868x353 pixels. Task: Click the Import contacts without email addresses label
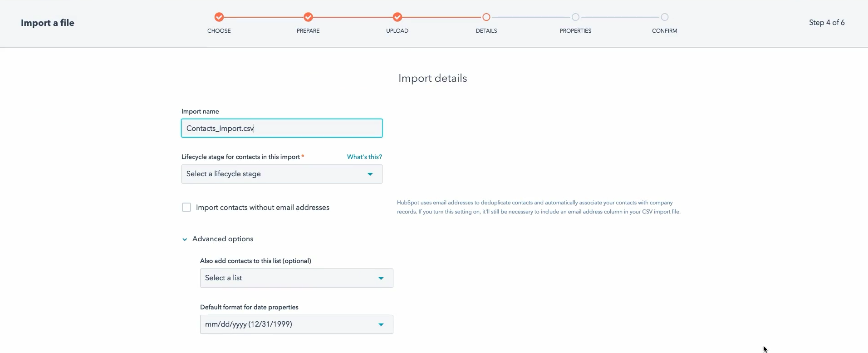click(263, 208)
